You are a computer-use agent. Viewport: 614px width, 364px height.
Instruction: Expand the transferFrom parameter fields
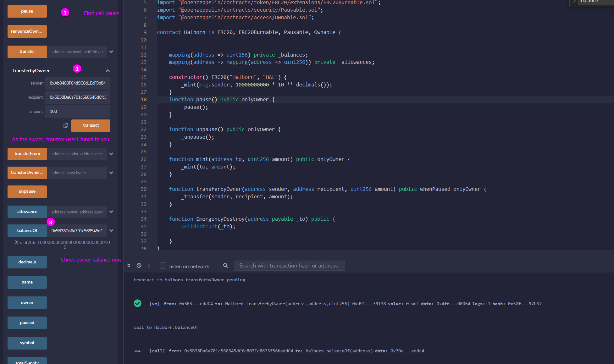click(x=111, y=154)
